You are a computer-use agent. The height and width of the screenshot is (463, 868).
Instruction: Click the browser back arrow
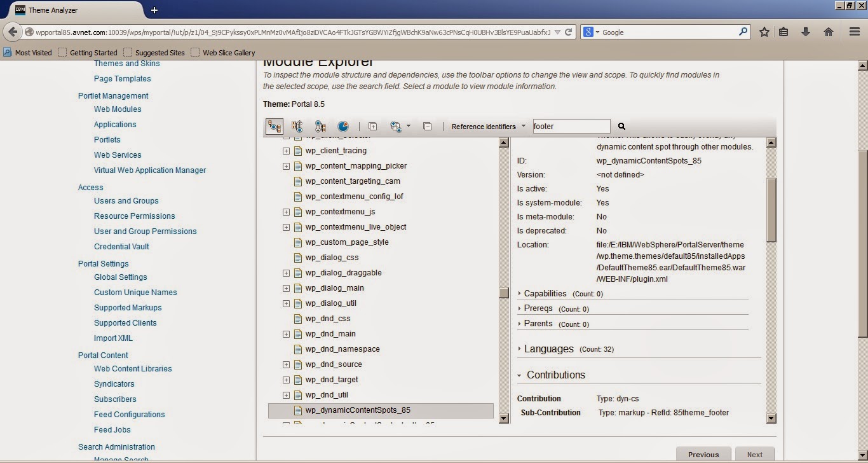click(x=13, y=32)
